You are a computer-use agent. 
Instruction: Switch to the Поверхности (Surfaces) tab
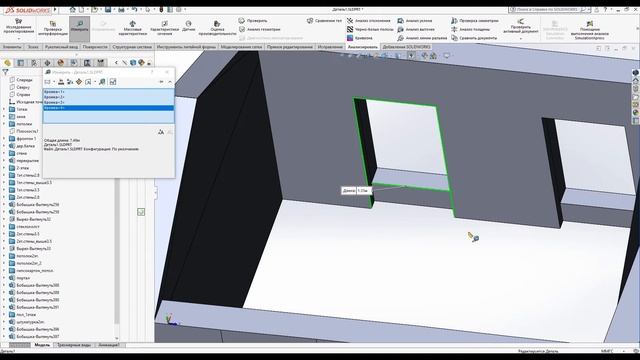click(x=95, y=47)
